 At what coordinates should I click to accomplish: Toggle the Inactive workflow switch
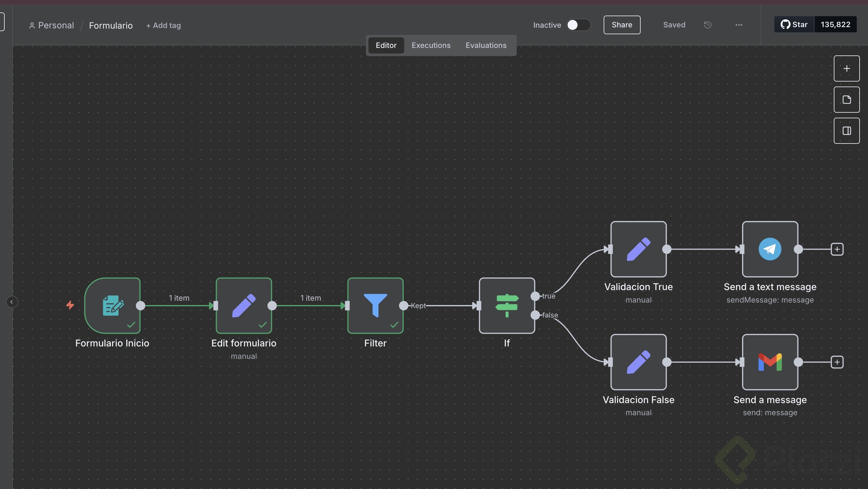pos(578,25)
